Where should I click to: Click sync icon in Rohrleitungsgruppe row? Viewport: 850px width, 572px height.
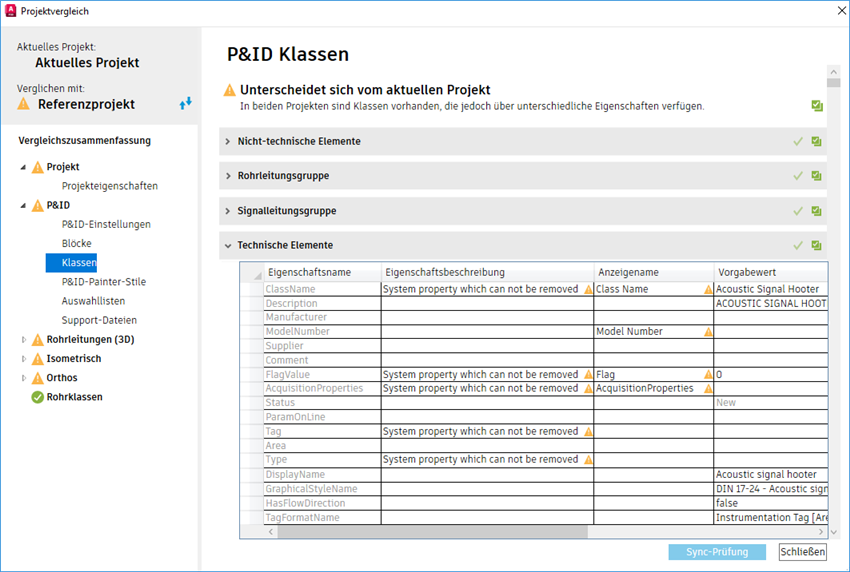(816, 176)
